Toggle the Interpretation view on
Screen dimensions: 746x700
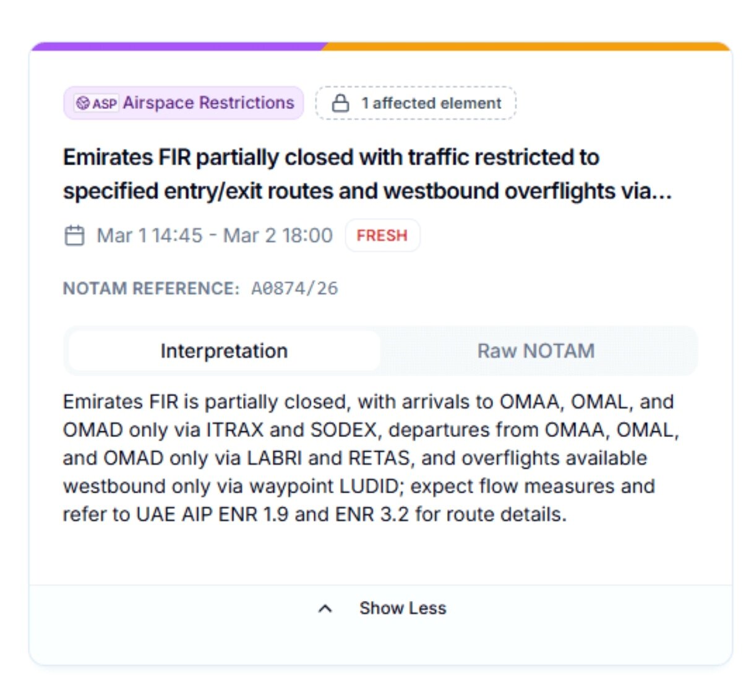click(x=224, y=351)
